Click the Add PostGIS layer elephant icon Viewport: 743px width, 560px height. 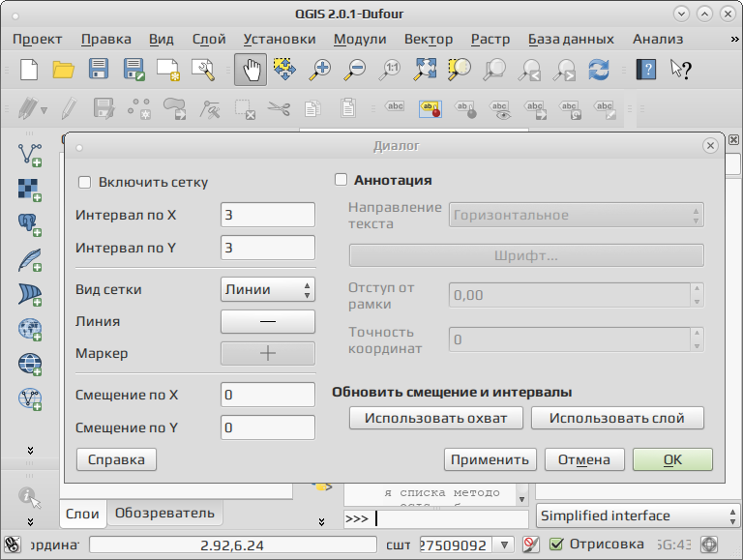30,224
